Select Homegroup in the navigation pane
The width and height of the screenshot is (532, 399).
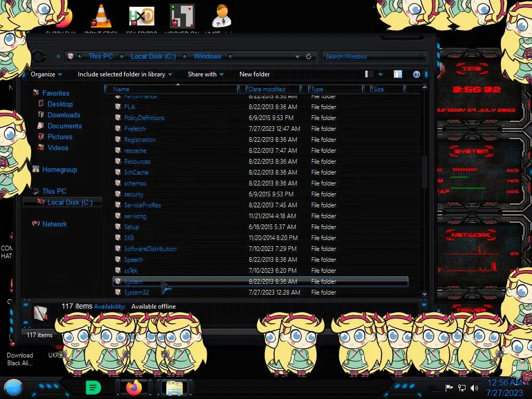tap(59, 170)
